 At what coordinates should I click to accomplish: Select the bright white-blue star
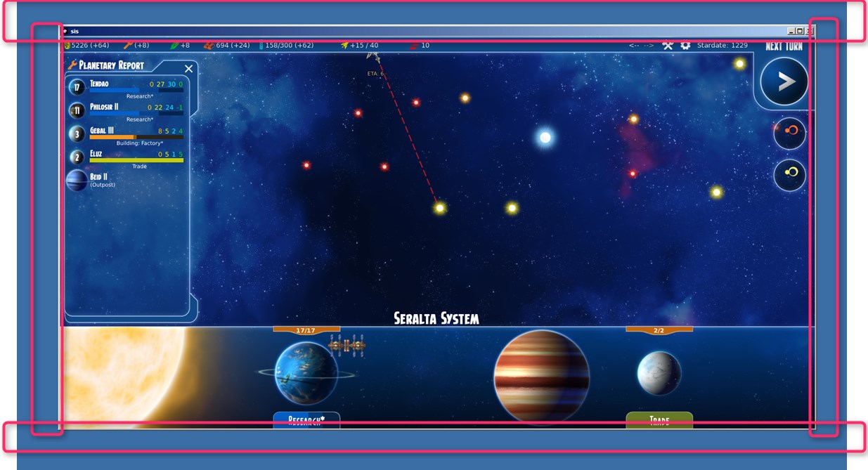coord(545,138)
